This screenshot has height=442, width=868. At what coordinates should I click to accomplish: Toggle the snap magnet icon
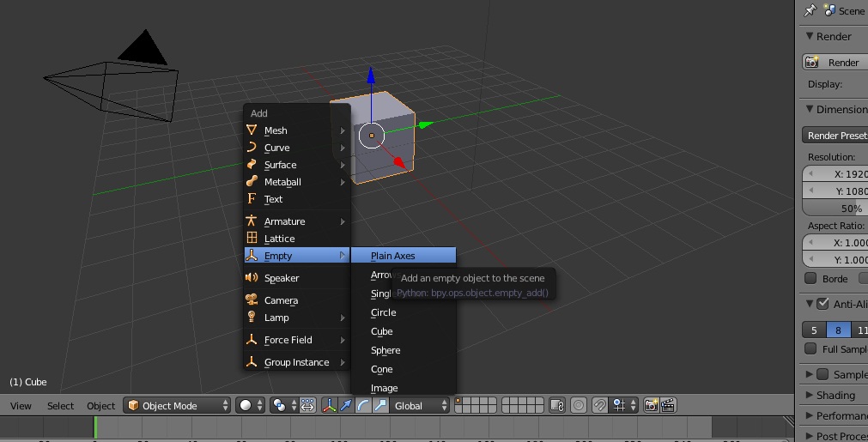(x=600, y=405)
